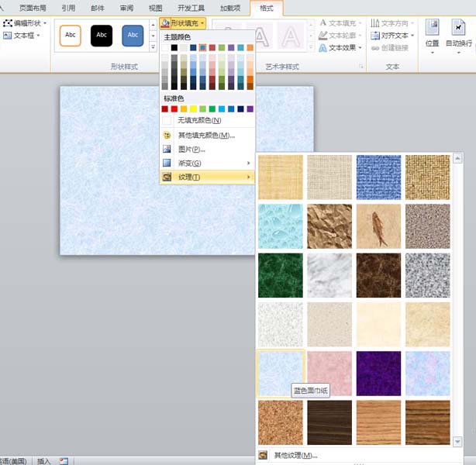
Task: Choose No Fill (无填充颜色) option
Action: 199,120
